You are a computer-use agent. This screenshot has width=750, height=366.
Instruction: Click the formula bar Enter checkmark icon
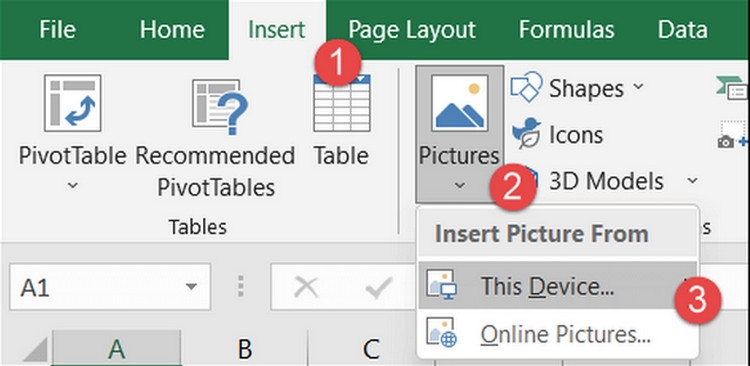(378, 288)
